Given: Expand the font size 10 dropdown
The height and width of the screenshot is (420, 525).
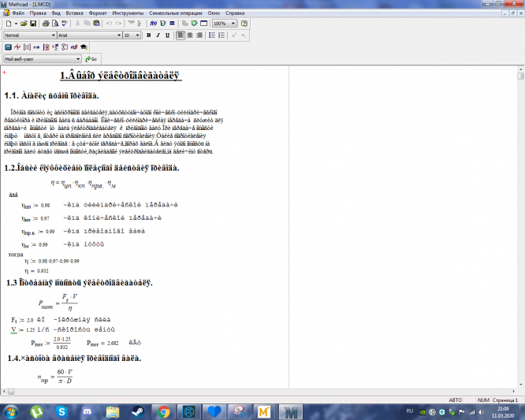Looking at the screenshot, I should tap(137, 35).
